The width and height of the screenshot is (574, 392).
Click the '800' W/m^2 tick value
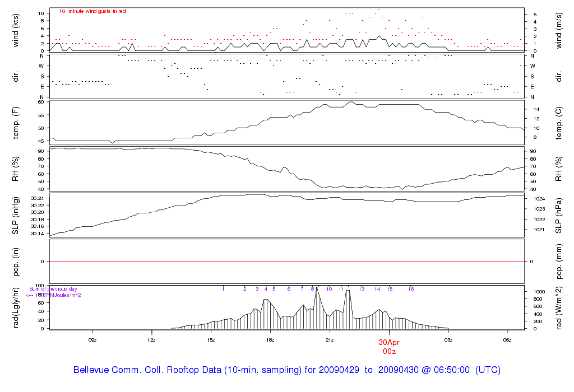(538, 299)
